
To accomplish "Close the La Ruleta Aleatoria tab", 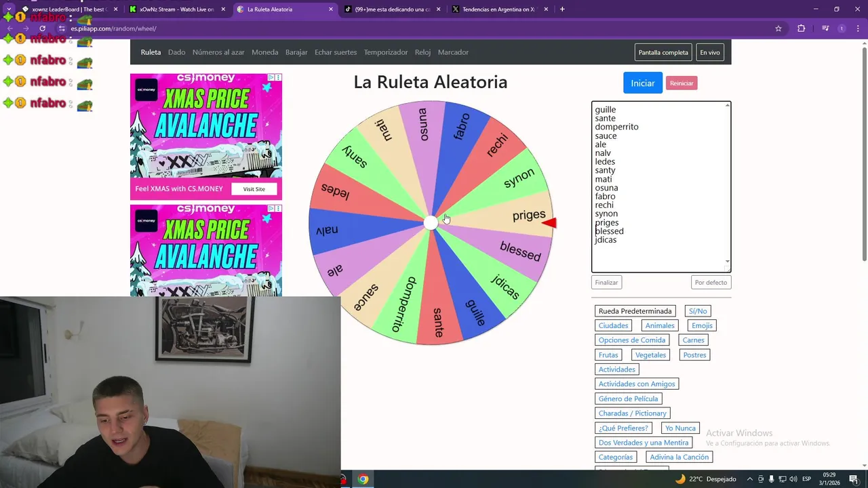I will (331, 9).
